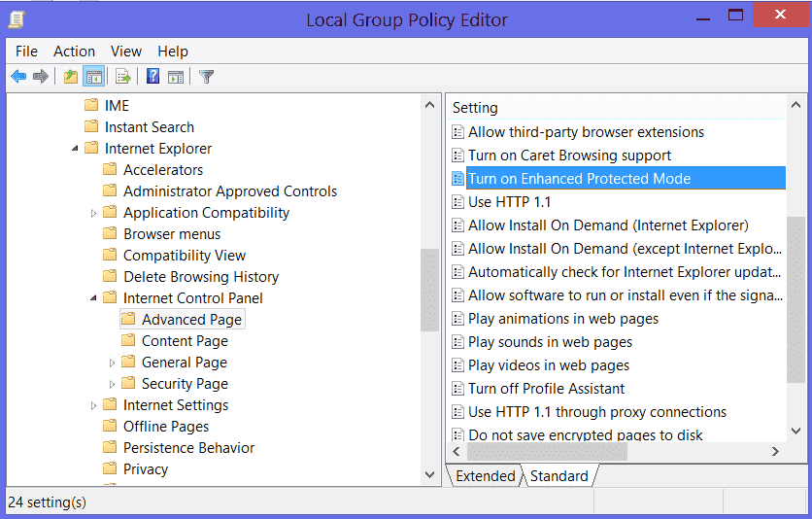
Task: Collapse the Internet Explorer tree node
Action: 75,149
